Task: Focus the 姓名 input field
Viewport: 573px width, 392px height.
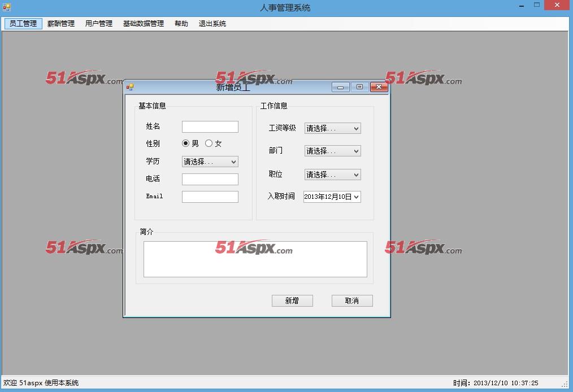Action: click(x=210, y=127)
